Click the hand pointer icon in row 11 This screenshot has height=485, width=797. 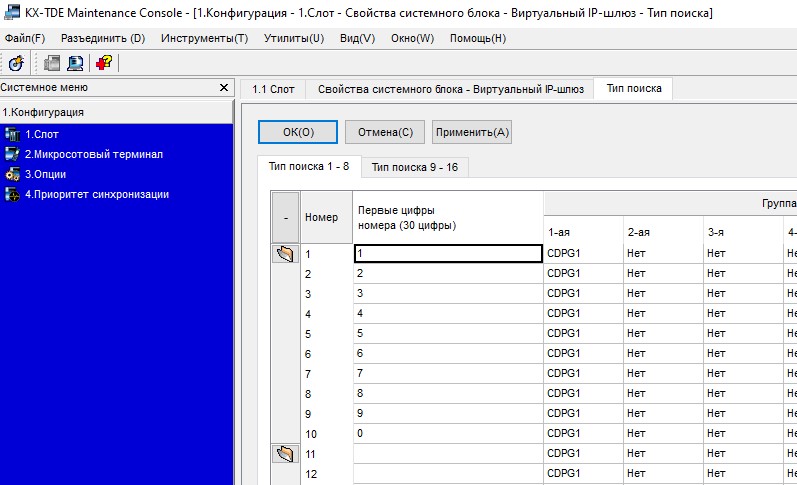[285, 453]
